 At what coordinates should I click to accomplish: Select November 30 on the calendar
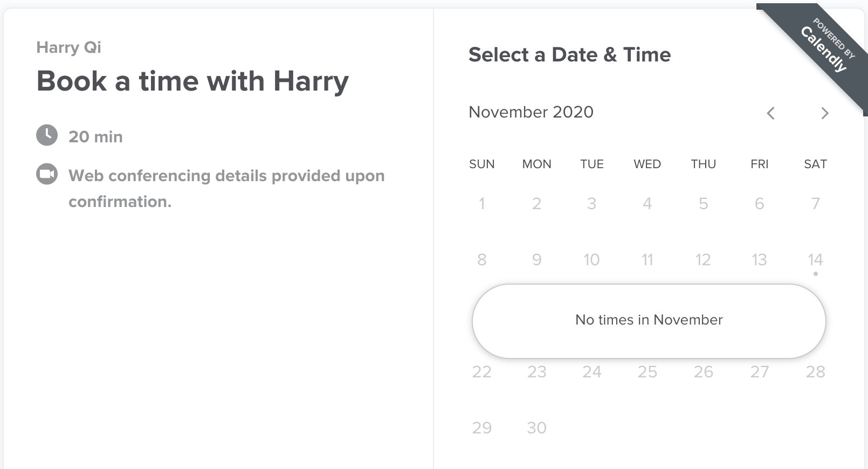(x=537, y=427)
